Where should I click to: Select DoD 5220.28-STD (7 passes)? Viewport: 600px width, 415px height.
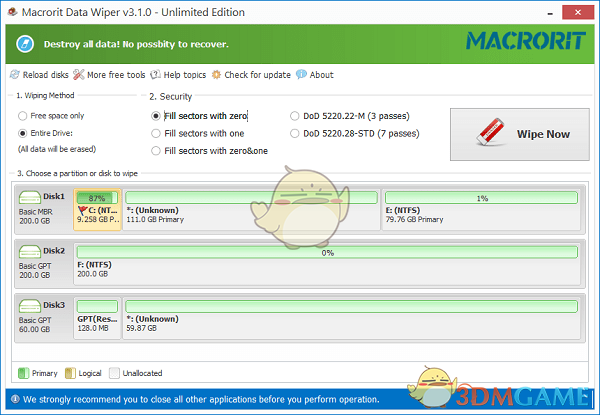pos(355,133)
